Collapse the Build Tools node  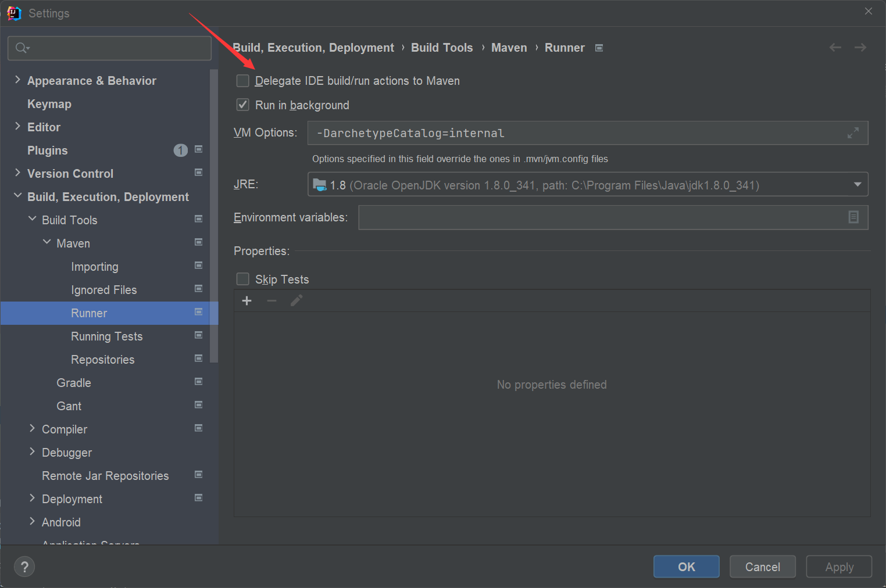click(32, 220)
